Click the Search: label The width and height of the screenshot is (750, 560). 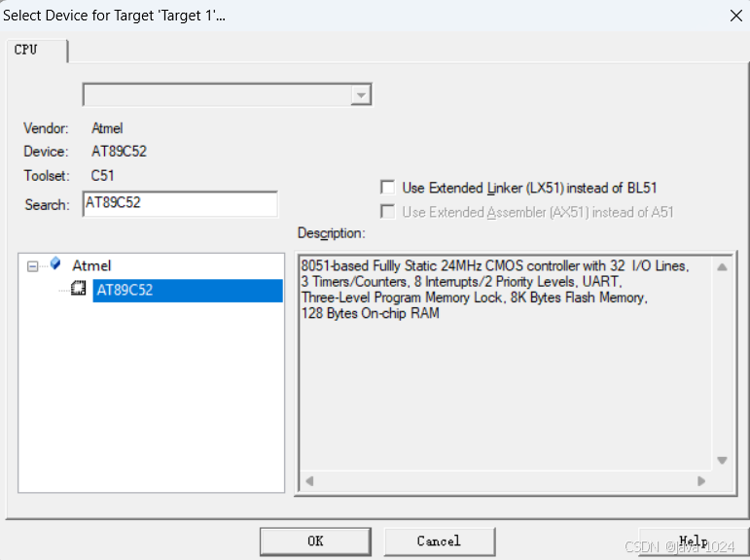[x=47, y=205]
